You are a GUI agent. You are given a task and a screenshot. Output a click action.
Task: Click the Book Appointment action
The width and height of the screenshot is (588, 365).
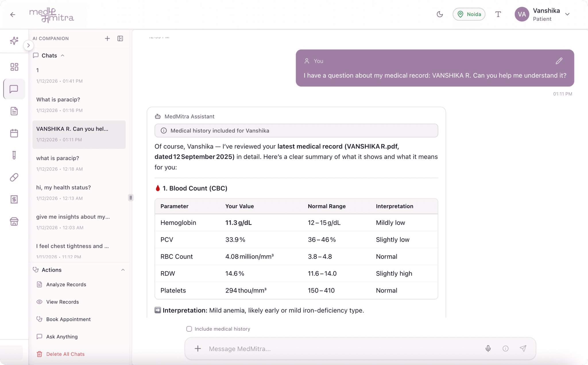(x=68, y=319)
